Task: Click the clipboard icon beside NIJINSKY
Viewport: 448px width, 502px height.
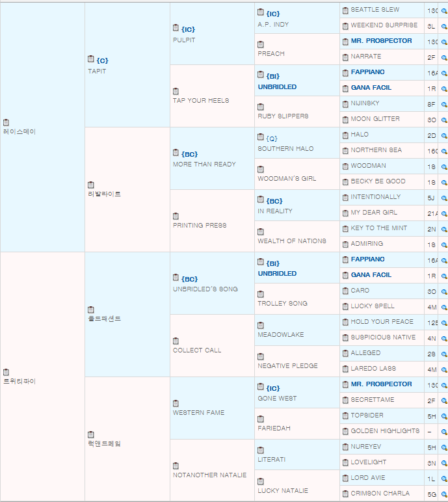Action: pyautogui.click(x=345, y=104)
